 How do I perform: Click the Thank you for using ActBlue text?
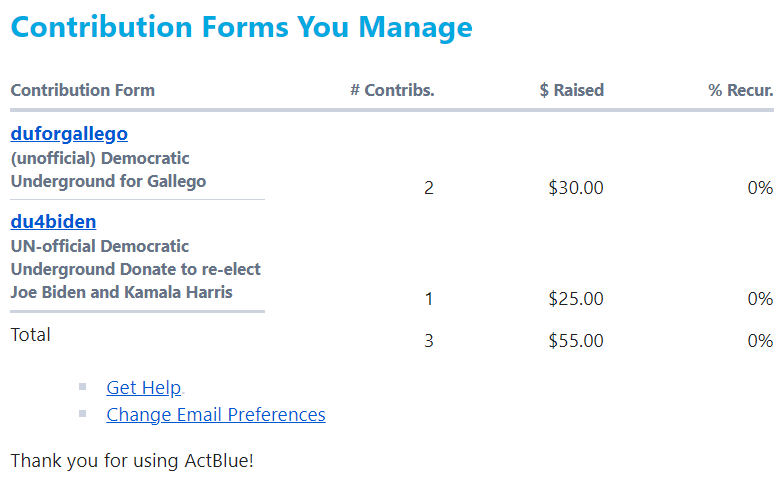pyautogui.click(x=132, y=461)
